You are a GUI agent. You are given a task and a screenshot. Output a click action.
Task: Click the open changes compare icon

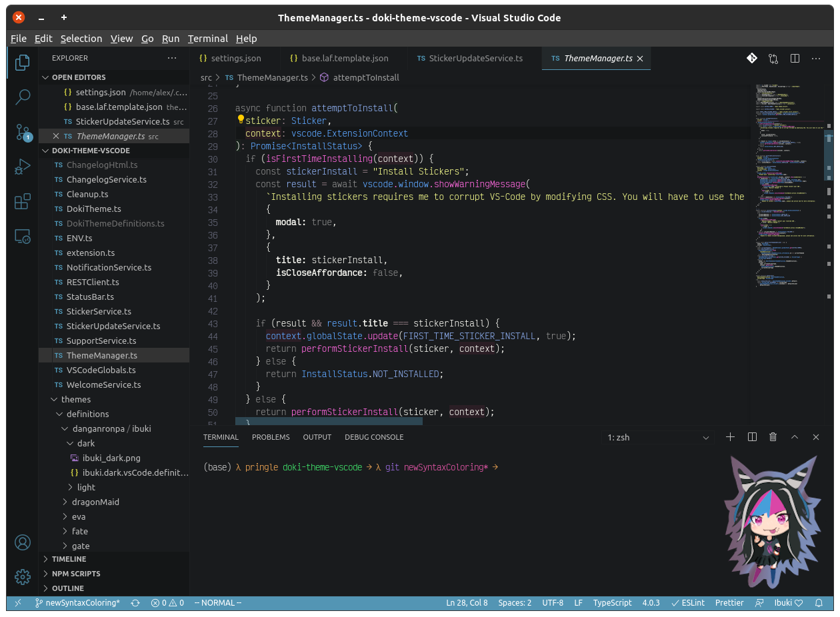point(773,58)
